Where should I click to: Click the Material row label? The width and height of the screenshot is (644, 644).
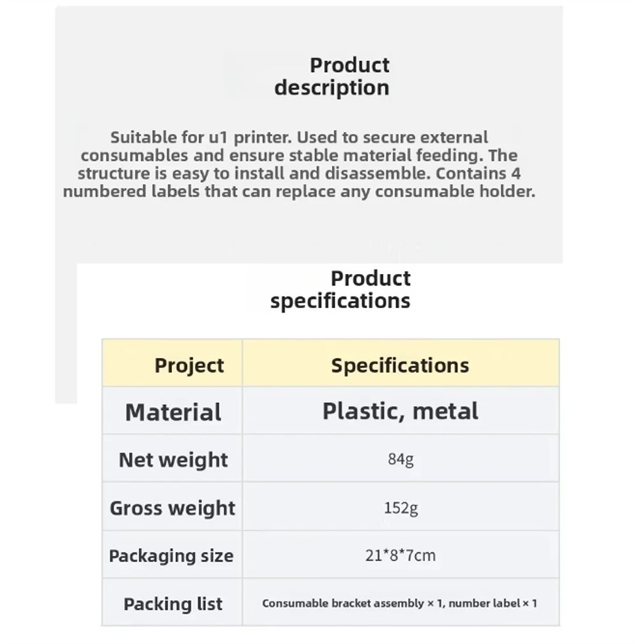(x=173, y=412)
